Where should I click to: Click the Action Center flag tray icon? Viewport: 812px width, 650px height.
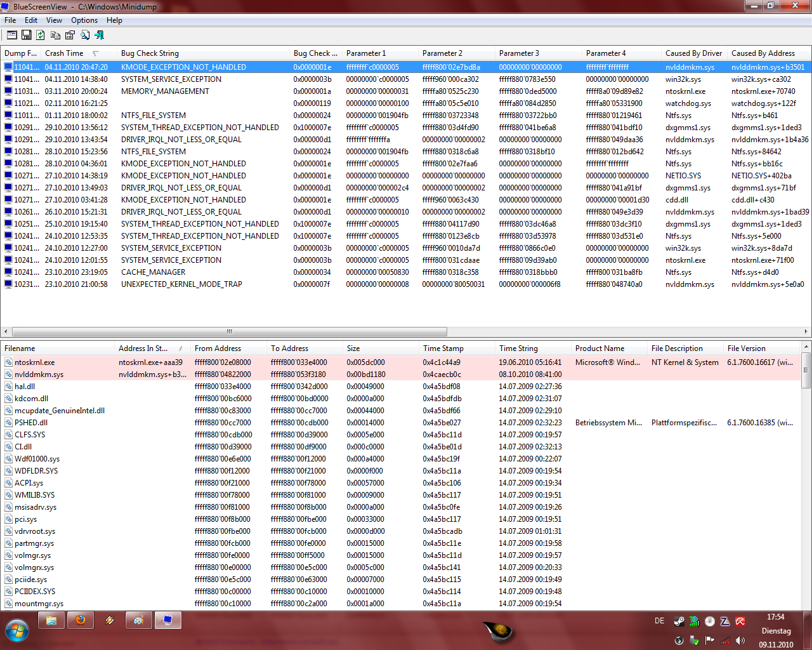click(709, 640)
